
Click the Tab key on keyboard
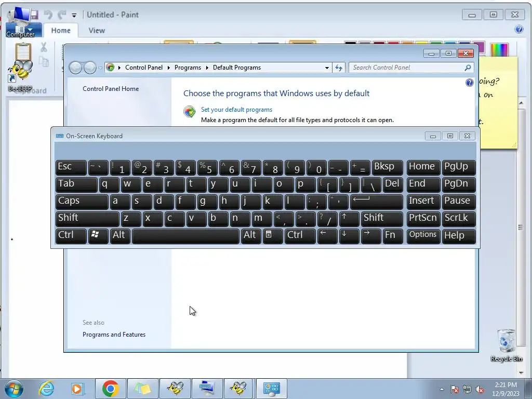point(76,184)
